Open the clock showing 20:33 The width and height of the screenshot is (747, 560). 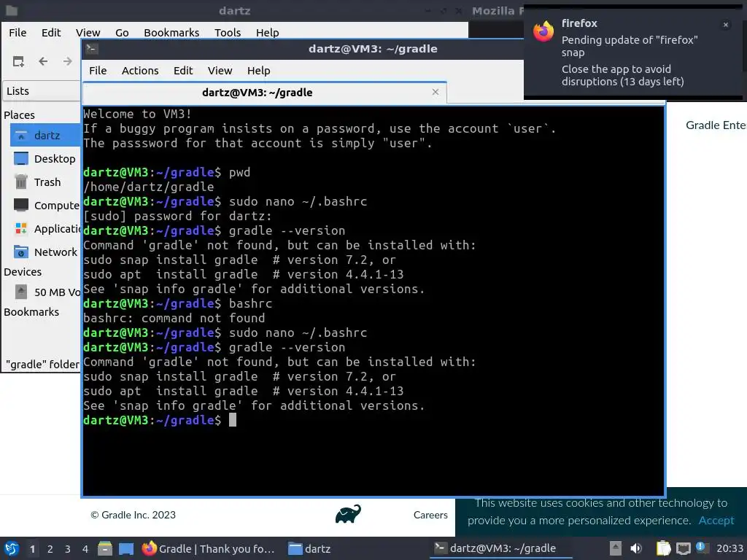click(729, 548)
